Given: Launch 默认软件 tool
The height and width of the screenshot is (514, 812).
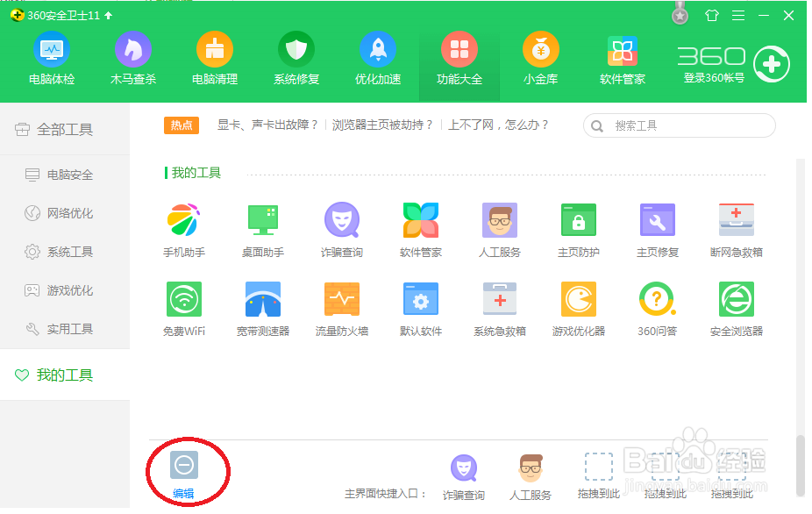Looking at the screenshot, I should pyautogui.click(x=421, y=309).
